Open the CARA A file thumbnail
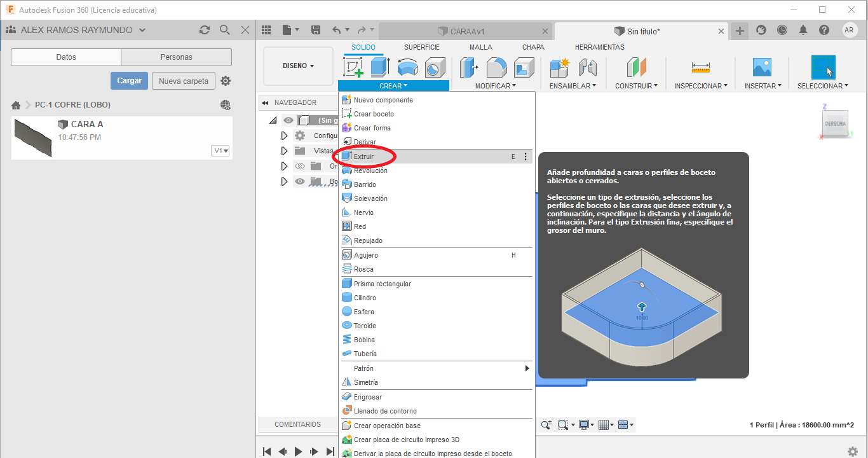868x458 pixels. 33,138
